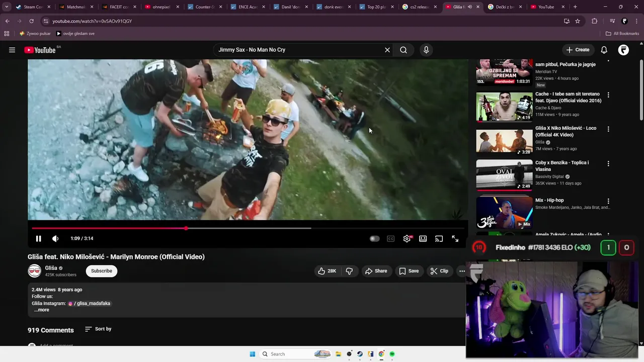Open the All Bookmarks folder

point(622,34)
